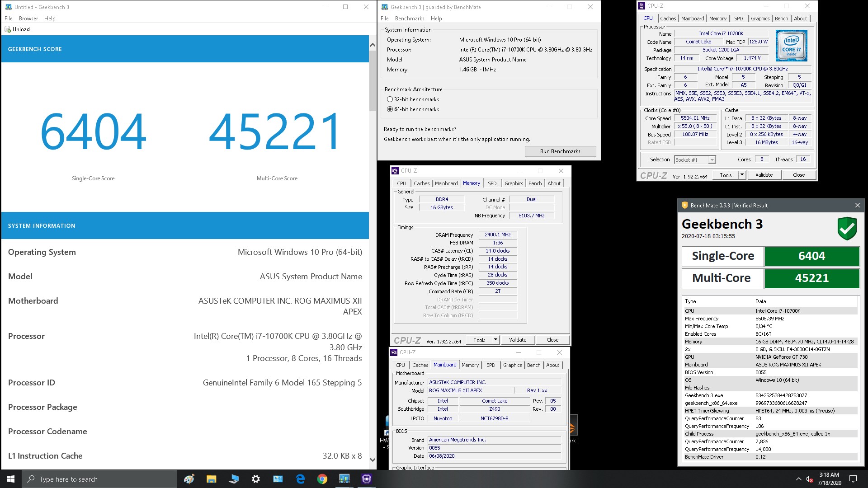
Task: Expand Tools dropdown arrow in CPU-Z Memory window
Action: coord(495,340)
